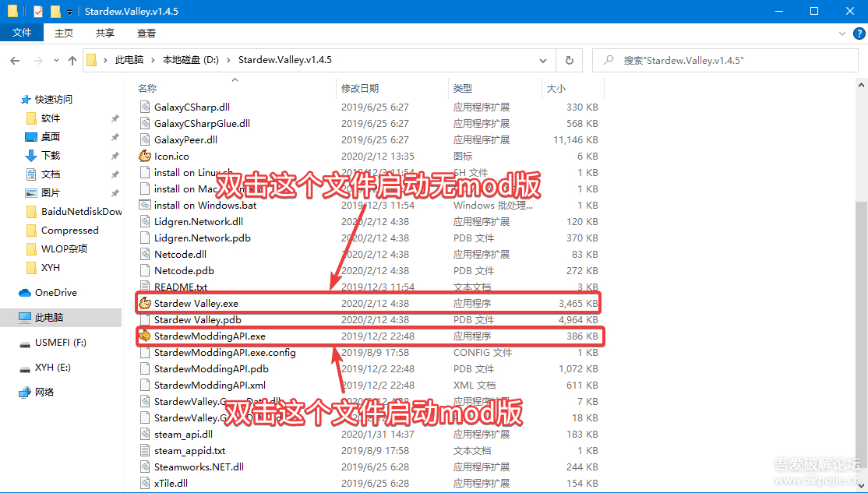Select the GalaxyCSharpGlue.dll file icon
The height and width of the screenshot is (493, 868).
pyautogui.click(x=144, y=123)
